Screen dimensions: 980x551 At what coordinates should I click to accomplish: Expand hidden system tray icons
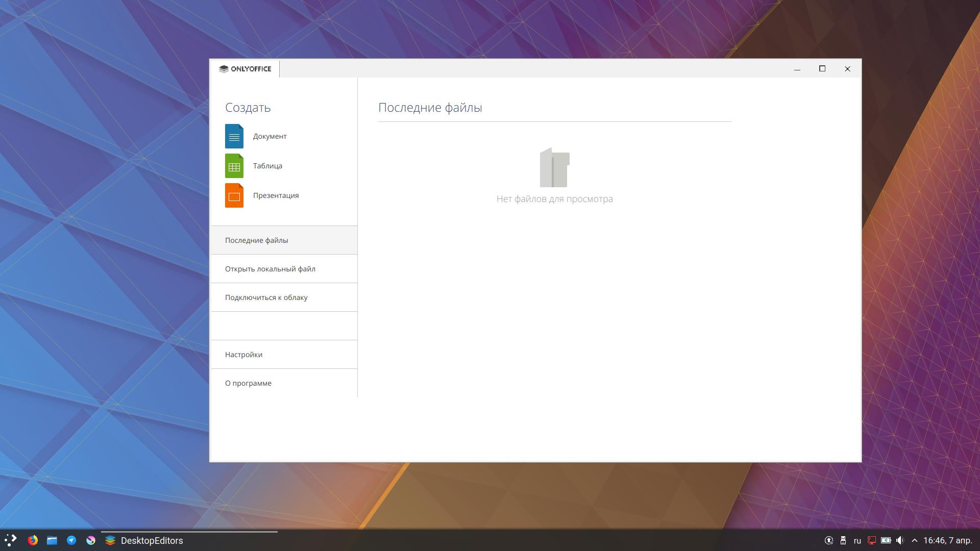[914, 540]
